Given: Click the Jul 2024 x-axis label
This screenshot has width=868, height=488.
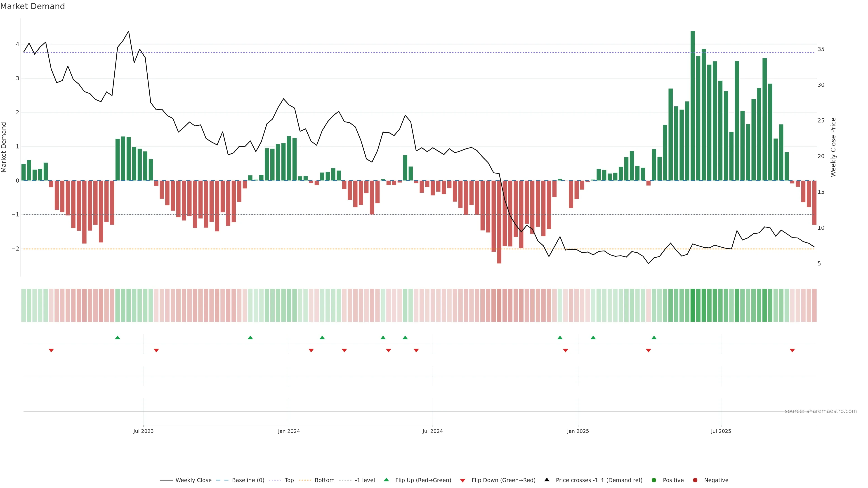Looking at the screenshot, I should click(x=433, y=431).
